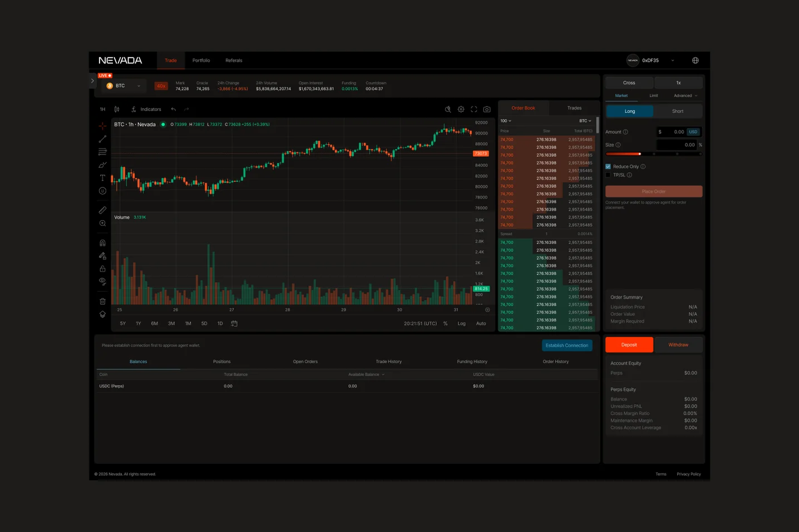The width and height of the screenshot is (799, 532).
Task: Click the Deposit button
Action: pyautogui.click(x=629, y=345)
